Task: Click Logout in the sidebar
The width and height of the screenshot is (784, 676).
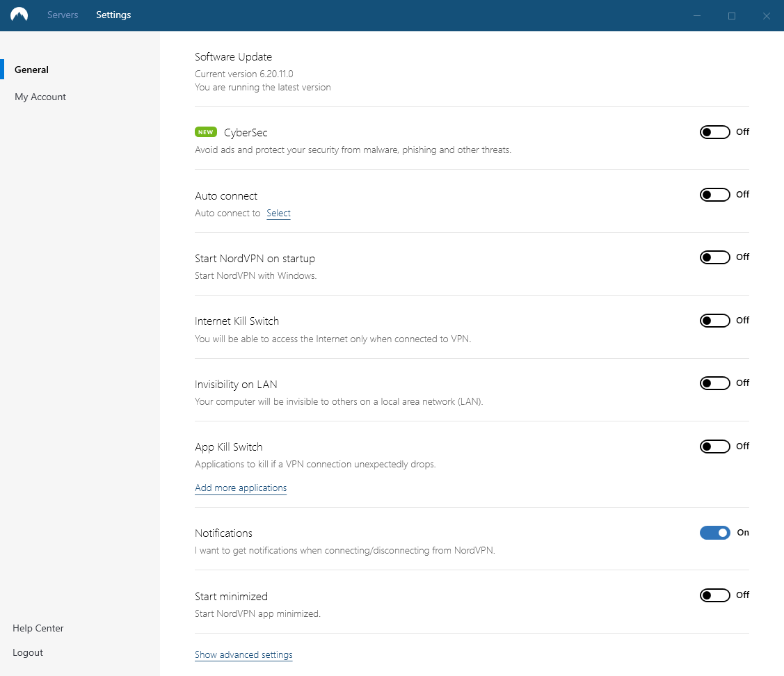Action: pos(27,652)
